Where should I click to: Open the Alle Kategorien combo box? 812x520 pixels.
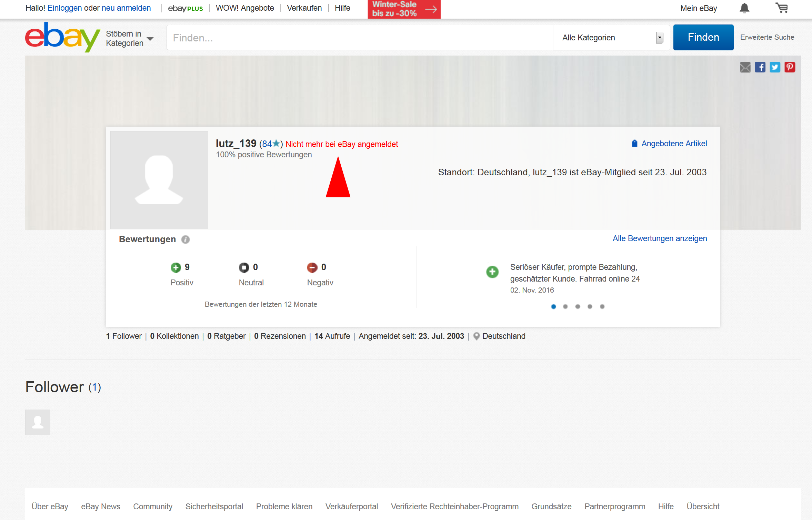click(612, 38)
